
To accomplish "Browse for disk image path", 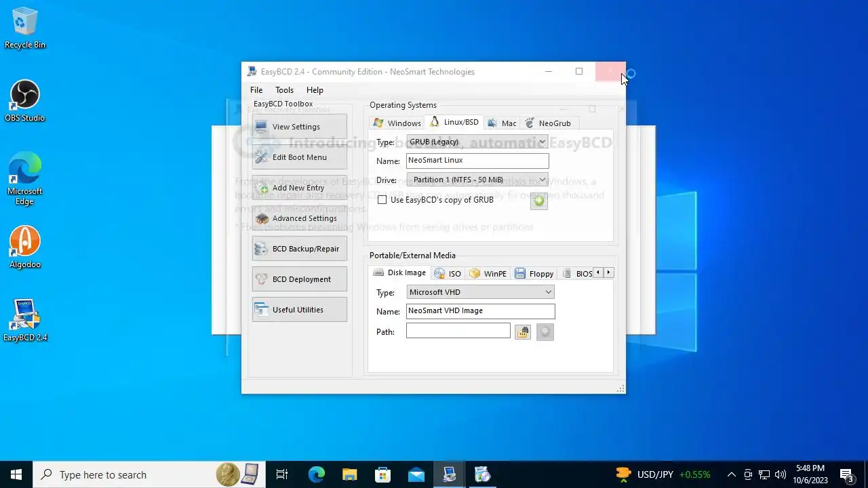I will tap(522, 332).
